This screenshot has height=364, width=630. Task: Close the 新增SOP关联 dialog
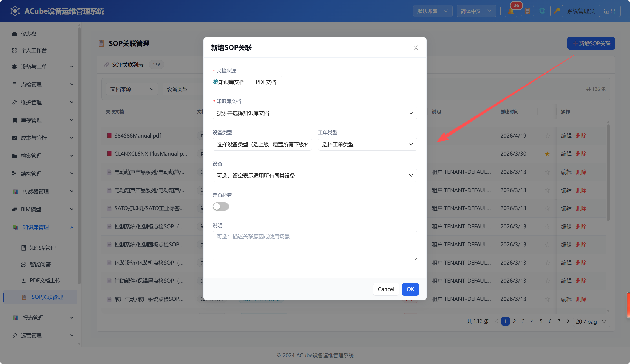point(416,47)
